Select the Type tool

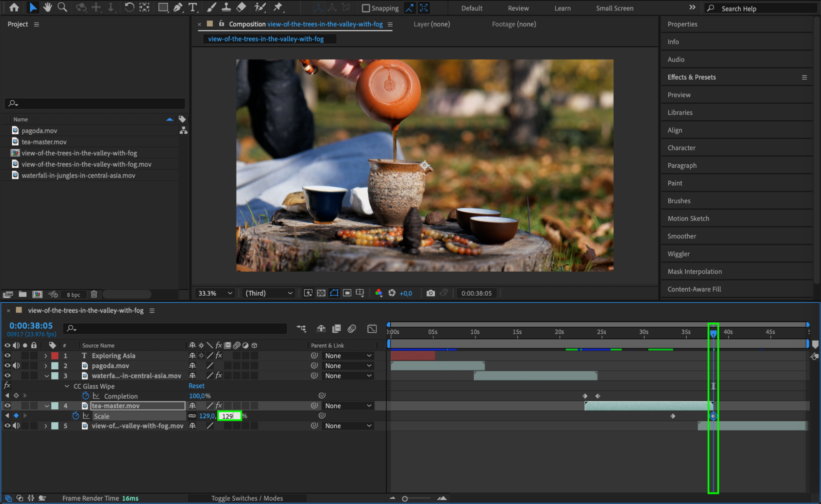[x=192, y=7]
